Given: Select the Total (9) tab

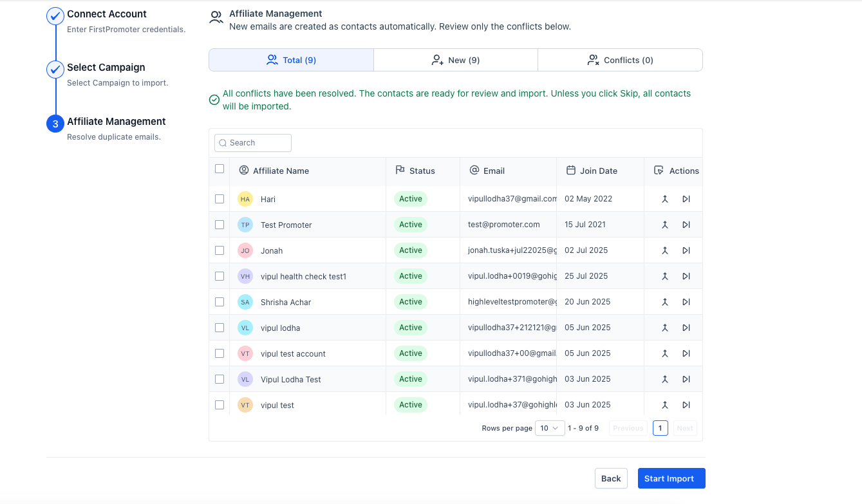Looking at the screenshot, I should tap(291, 60).
